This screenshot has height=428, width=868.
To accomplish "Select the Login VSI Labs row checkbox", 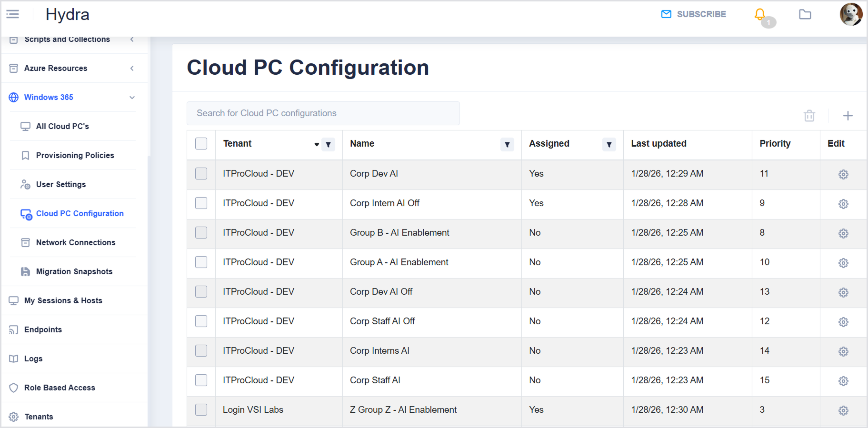I will coord(201,410).
